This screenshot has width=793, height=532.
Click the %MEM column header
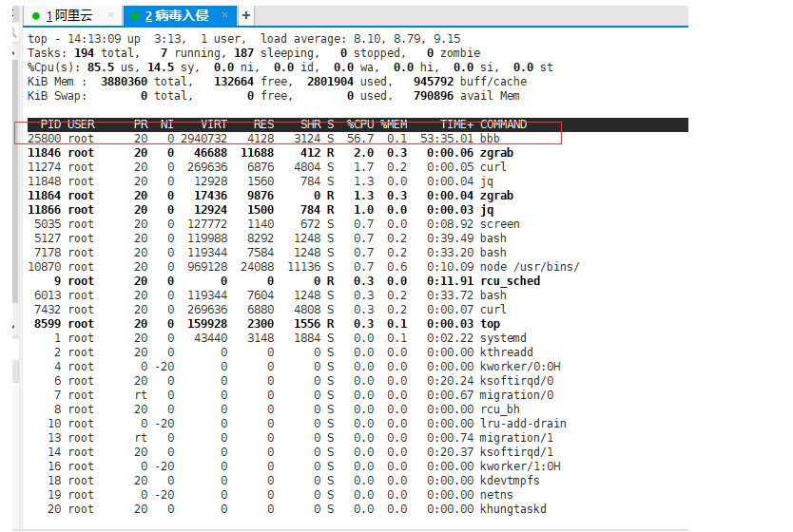pyautogui.click(x=394, y=124)
